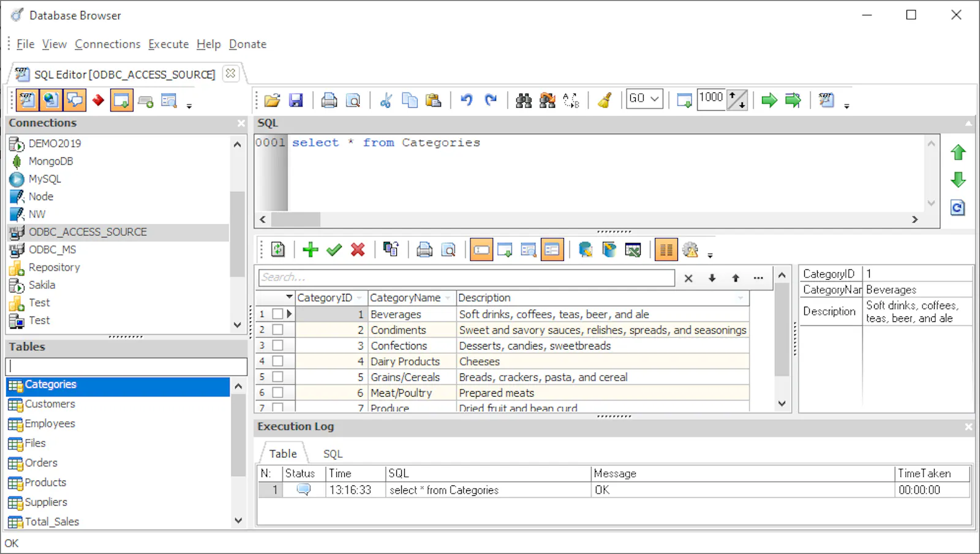
Task: Redo last edit in SQL editor
Action: click(491, 100)
